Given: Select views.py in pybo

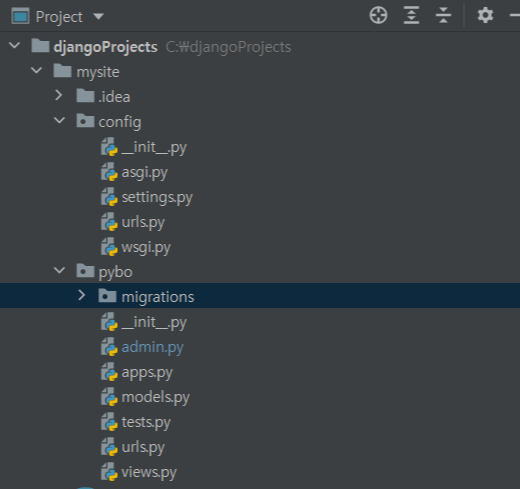Looking at the screenshot, I should point(149,472).
